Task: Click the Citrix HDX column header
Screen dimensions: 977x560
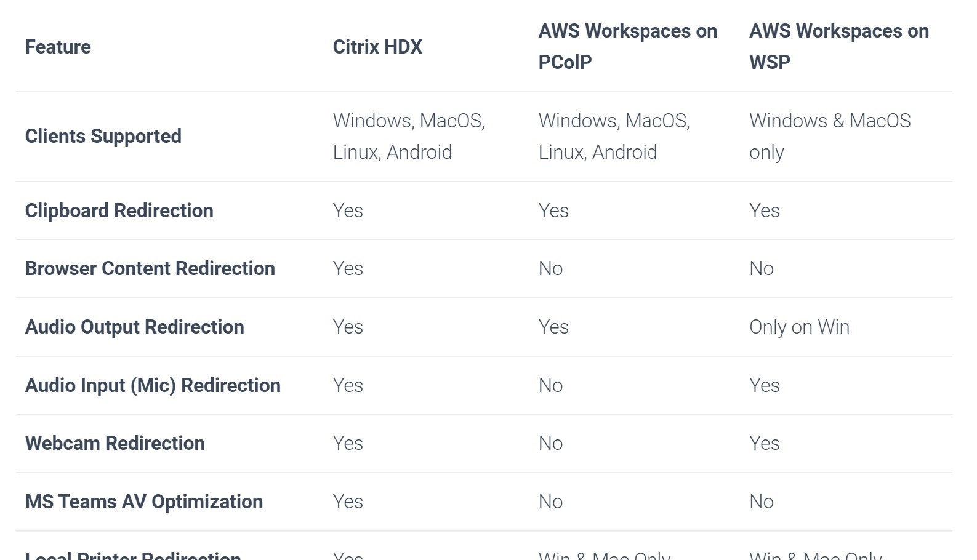Action: click(377, 47)
